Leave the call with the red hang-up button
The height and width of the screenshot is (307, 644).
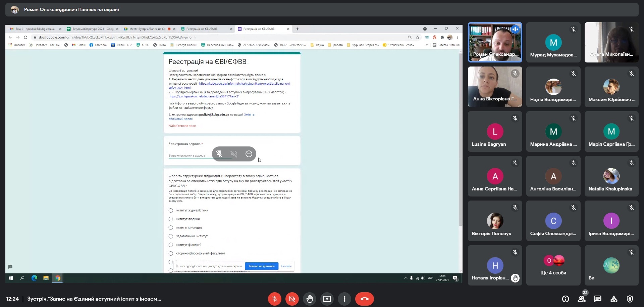[364, 299]
